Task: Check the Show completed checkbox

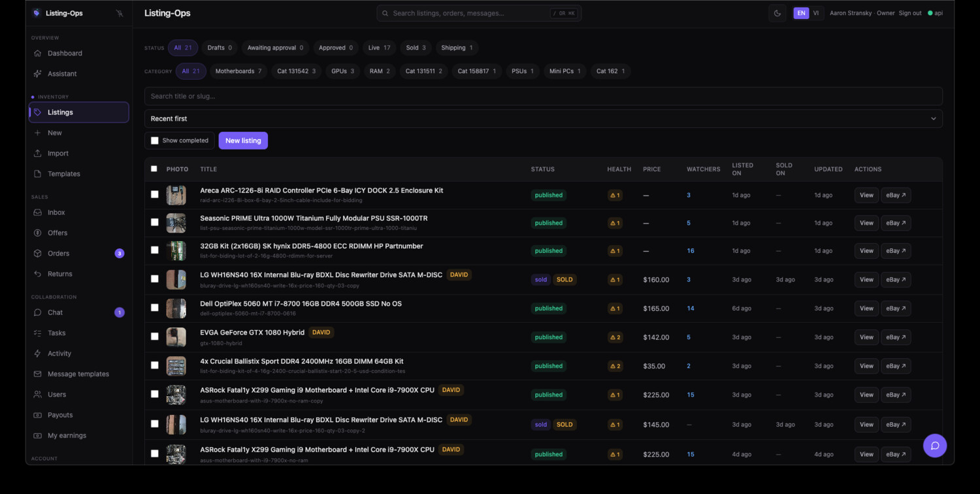Action: point(155,140)
